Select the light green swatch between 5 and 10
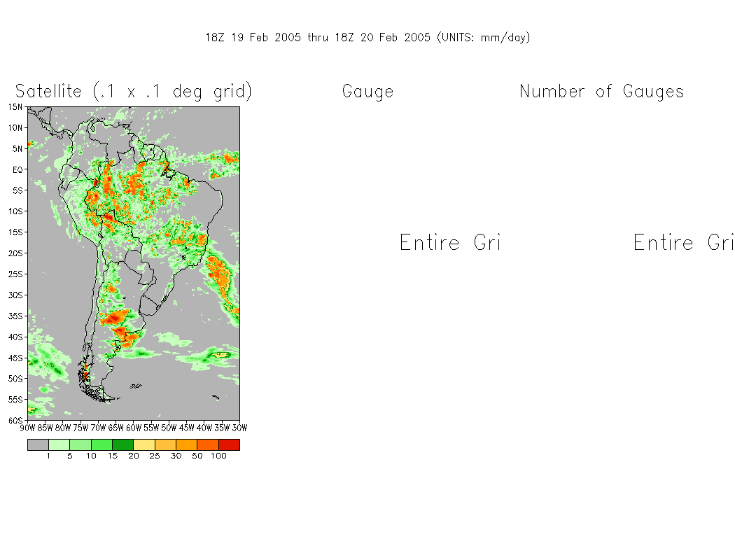This screenshot has height=560, width=735. 80,444
